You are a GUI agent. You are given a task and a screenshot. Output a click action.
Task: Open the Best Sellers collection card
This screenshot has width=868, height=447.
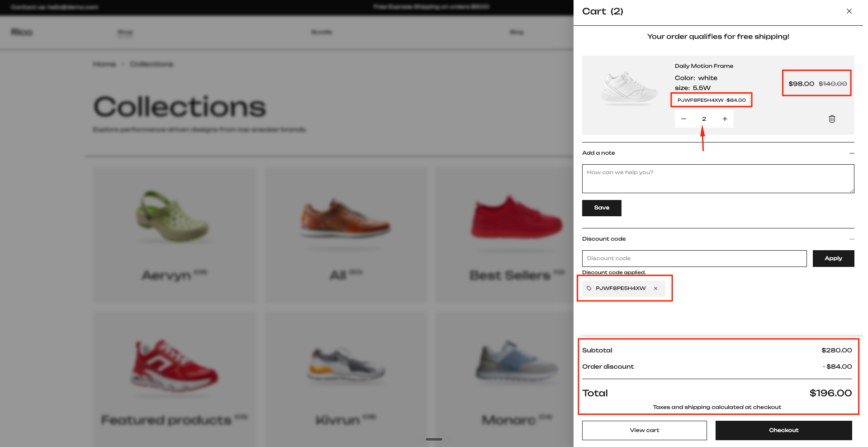coord(504,235)
